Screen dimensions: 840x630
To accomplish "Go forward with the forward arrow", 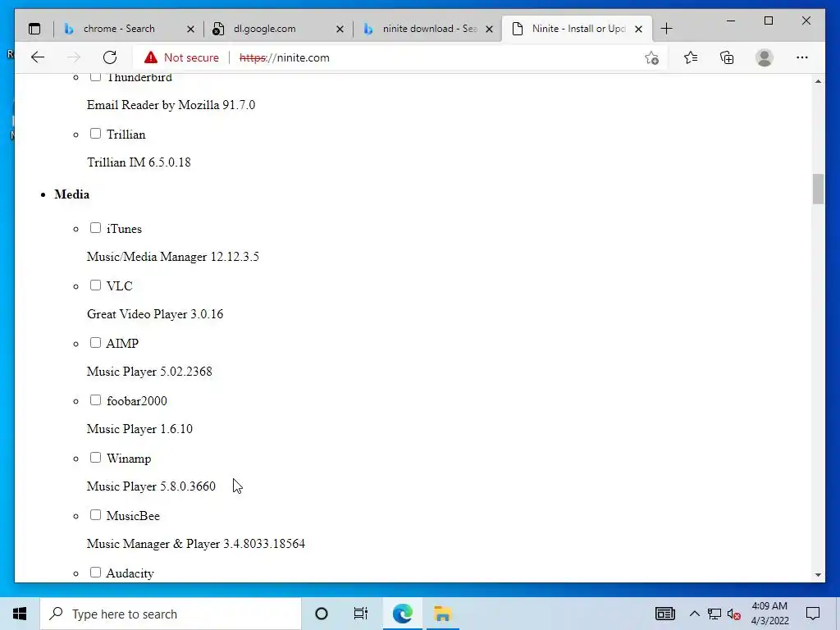I will coord(74,57).
